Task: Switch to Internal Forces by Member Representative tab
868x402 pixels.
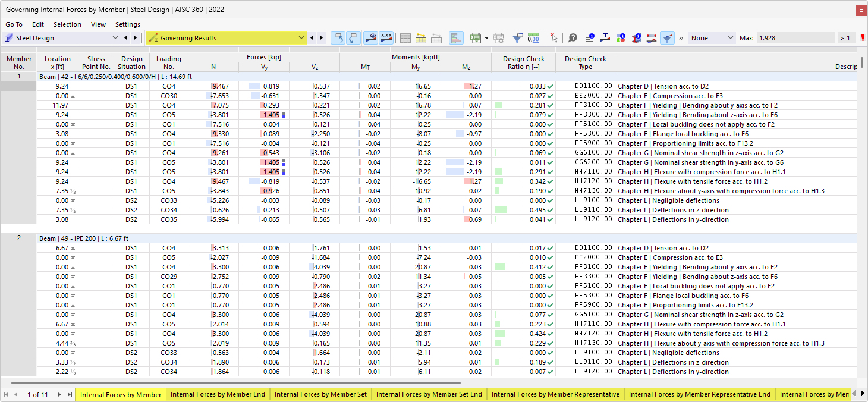Action: (x=555, y=394)
